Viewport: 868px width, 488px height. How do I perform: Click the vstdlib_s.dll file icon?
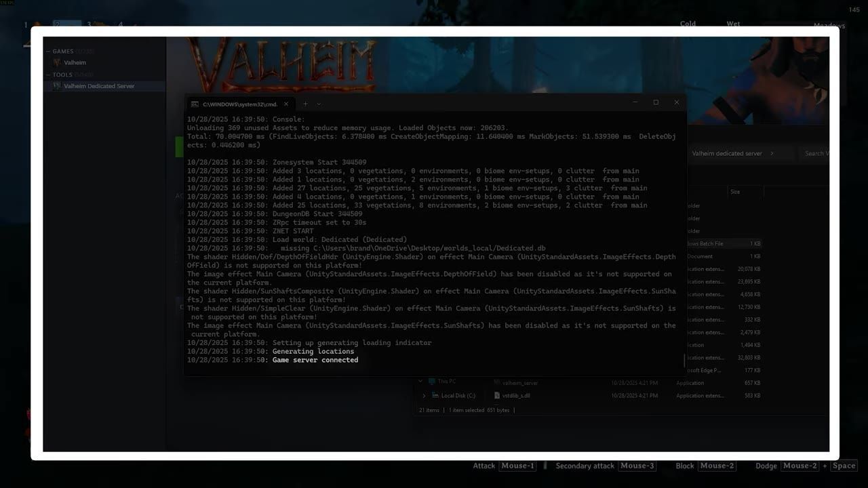[496, 396]
